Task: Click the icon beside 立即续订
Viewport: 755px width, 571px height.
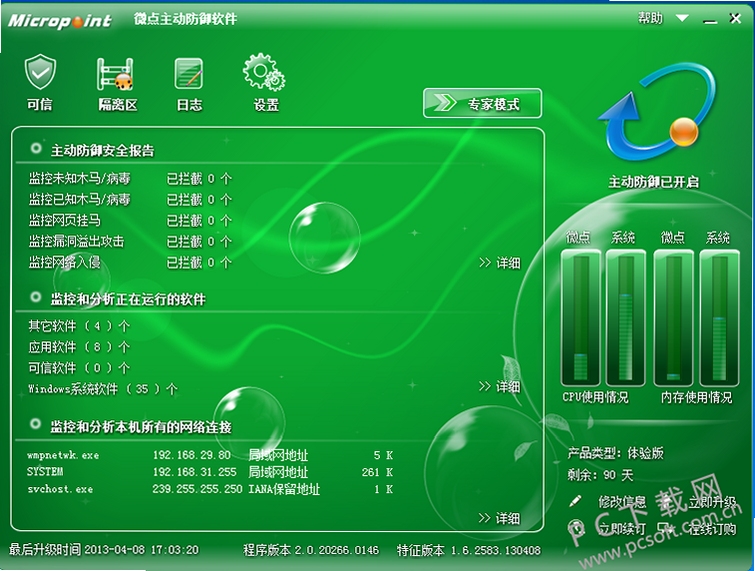Action: click(x=575, y=527)
